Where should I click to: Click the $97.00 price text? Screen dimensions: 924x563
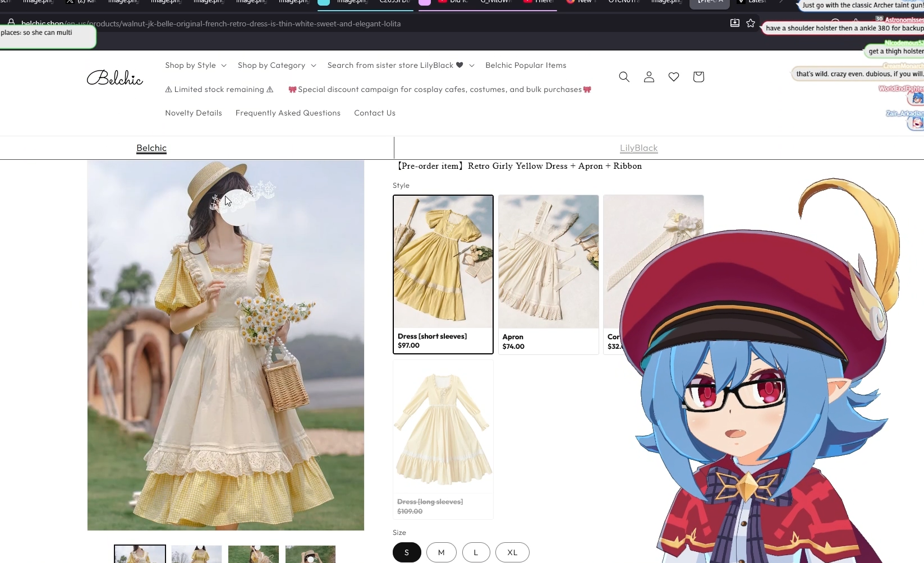pyautogui.click(x=408, y=345)
